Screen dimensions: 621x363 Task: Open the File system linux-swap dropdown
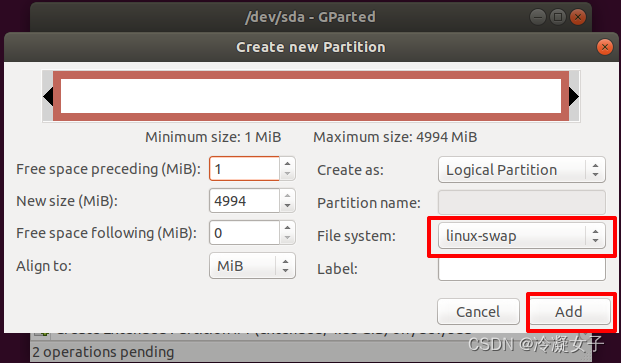[522, 236]
